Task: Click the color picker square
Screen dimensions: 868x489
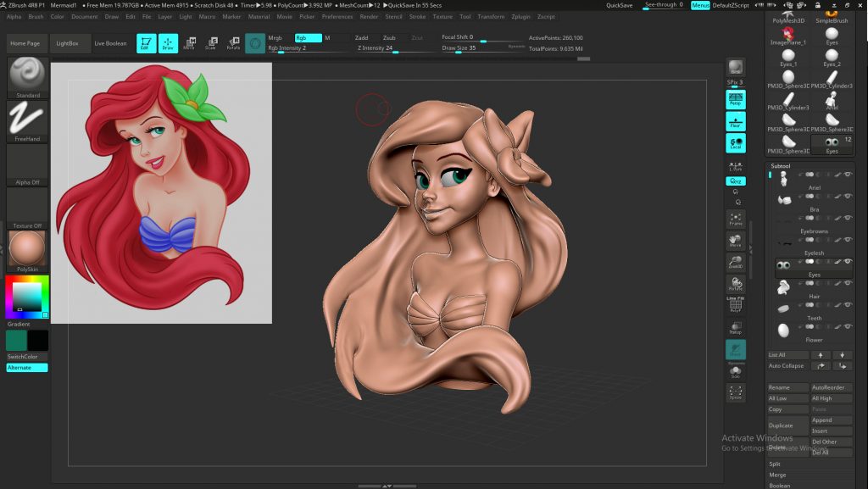Action: pos(26,297)
